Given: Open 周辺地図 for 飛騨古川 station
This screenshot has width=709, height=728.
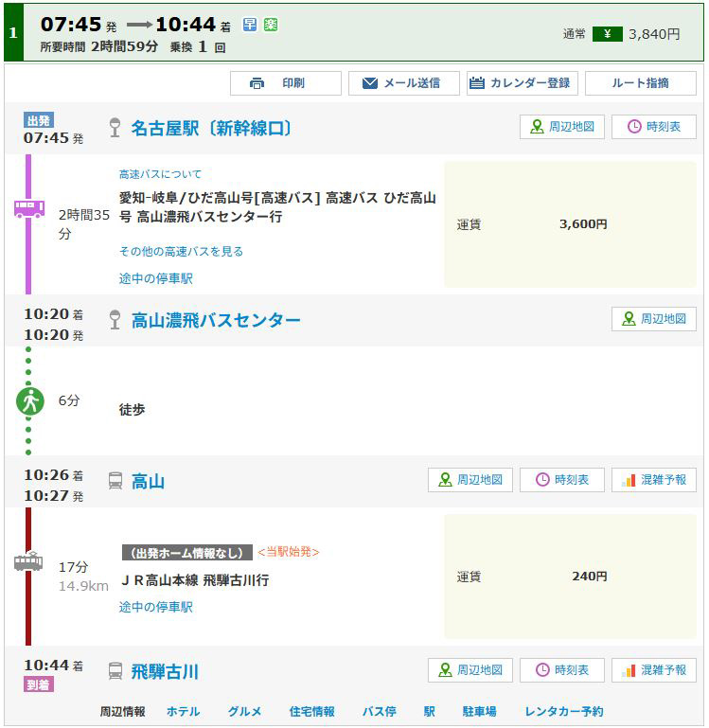Looking at the screenshot, I should 470,670.
